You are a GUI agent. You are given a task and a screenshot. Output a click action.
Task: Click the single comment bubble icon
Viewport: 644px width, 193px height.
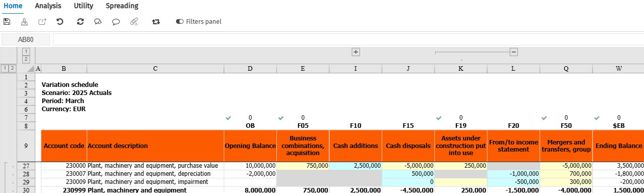(116, 22)
